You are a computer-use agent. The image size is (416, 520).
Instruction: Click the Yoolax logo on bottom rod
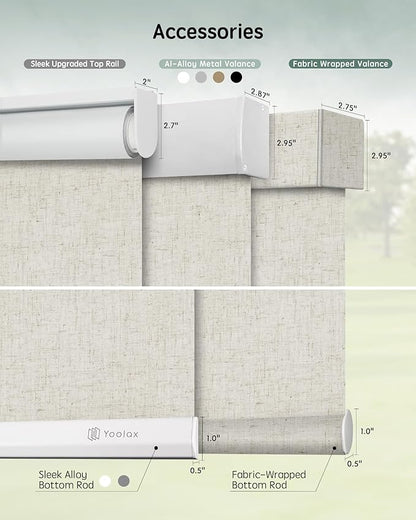click(113, 434)
